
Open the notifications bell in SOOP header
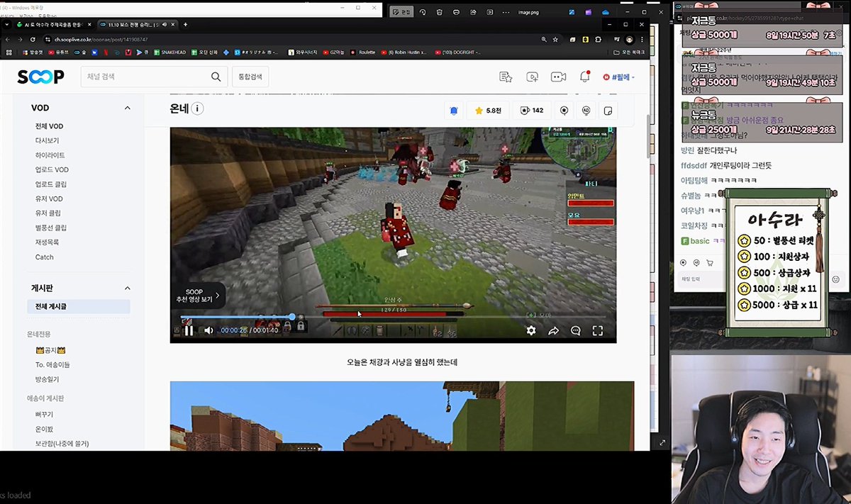click(x=584, y=77)
